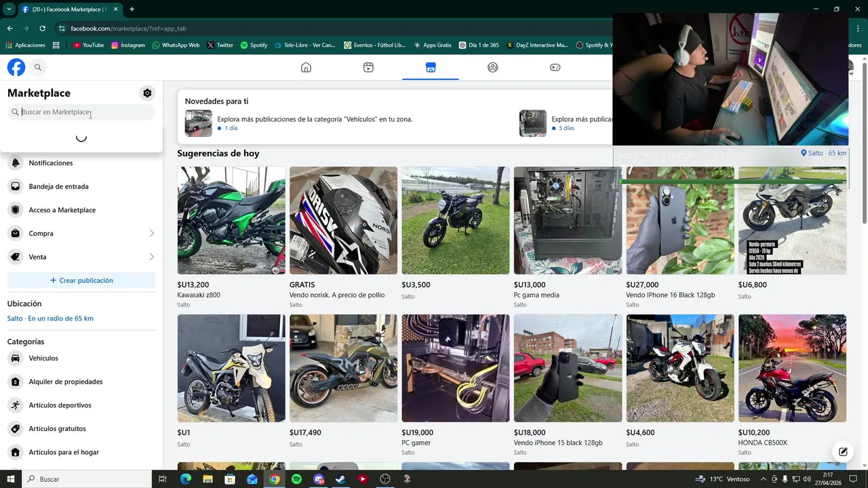Open the Spotify bookmark
The image size is (868, 488).
click(254, 45)
